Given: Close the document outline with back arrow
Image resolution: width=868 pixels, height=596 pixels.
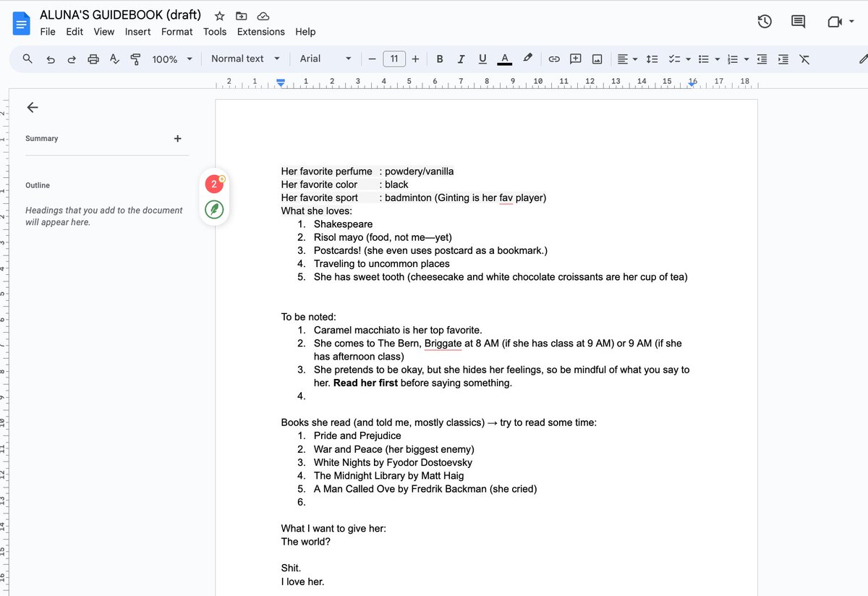Looking at the screenshot, I should pos(32,107).
